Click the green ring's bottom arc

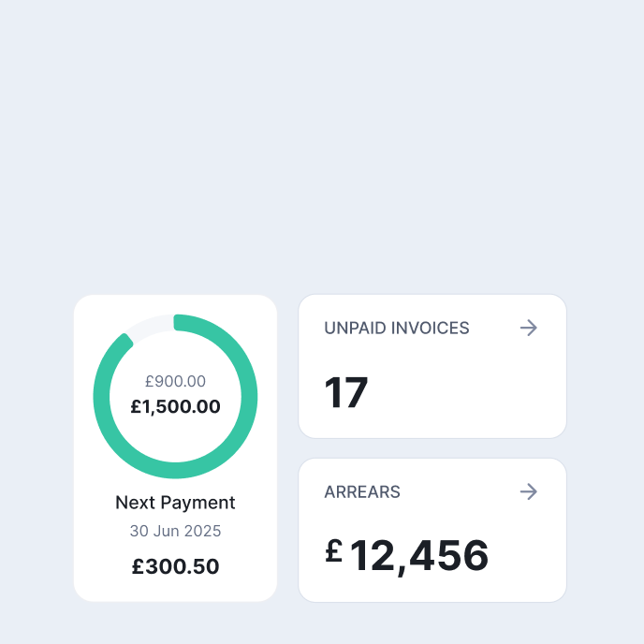tap(175, 470)
